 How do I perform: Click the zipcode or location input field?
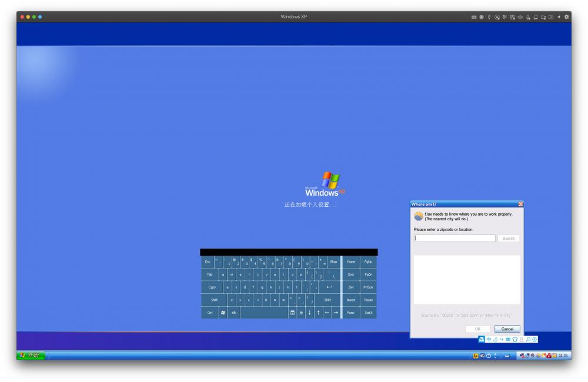(x=455, y=239)
